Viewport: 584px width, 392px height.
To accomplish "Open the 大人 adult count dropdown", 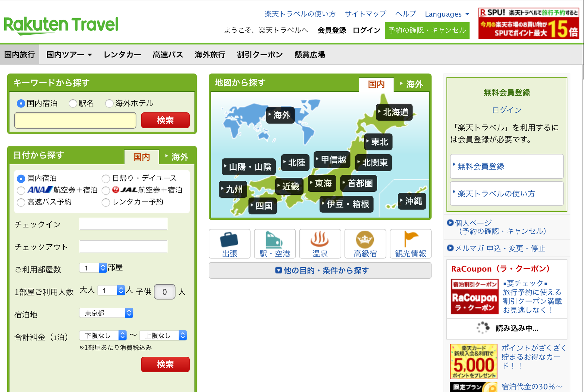I will point(111,290).
